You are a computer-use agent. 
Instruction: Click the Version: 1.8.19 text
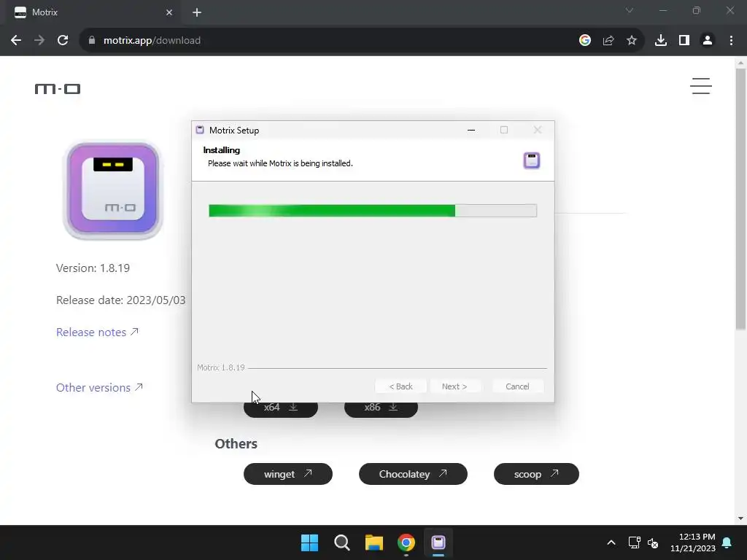click(93, 268)
